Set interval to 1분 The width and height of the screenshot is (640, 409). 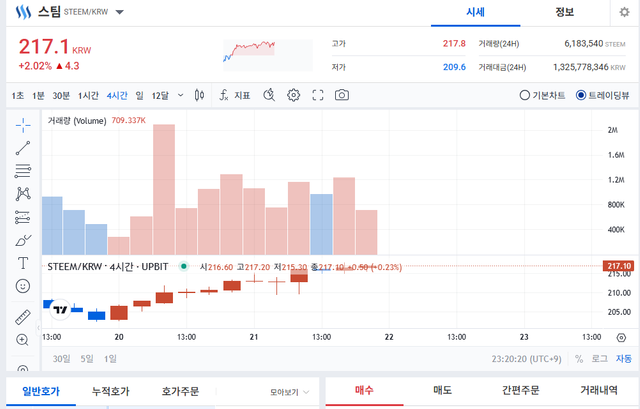tap(38, 96)
